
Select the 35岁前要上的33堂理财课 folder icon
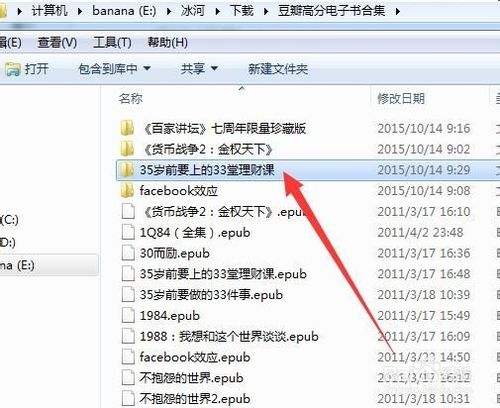(x=127, y=170)
